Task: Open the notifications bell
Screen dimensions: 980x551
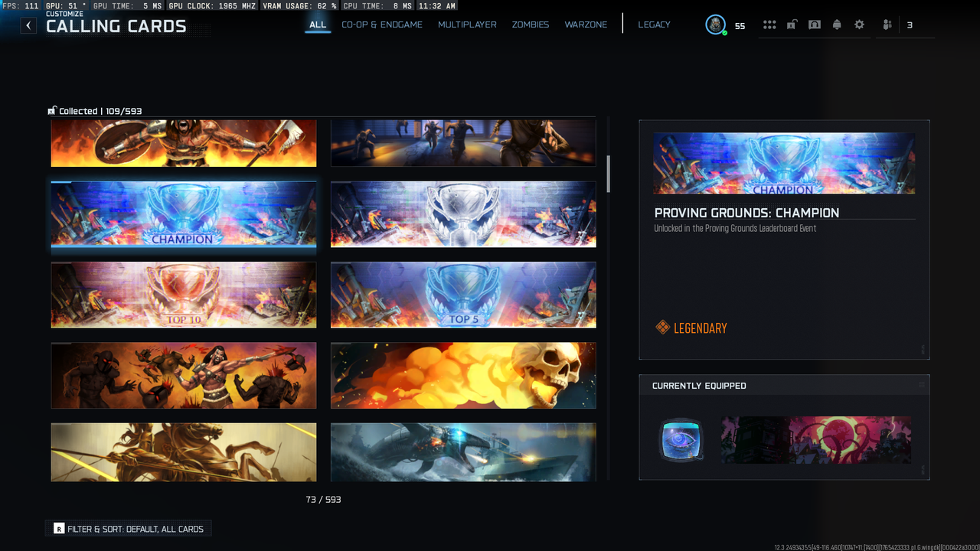Action: (837, 24)
